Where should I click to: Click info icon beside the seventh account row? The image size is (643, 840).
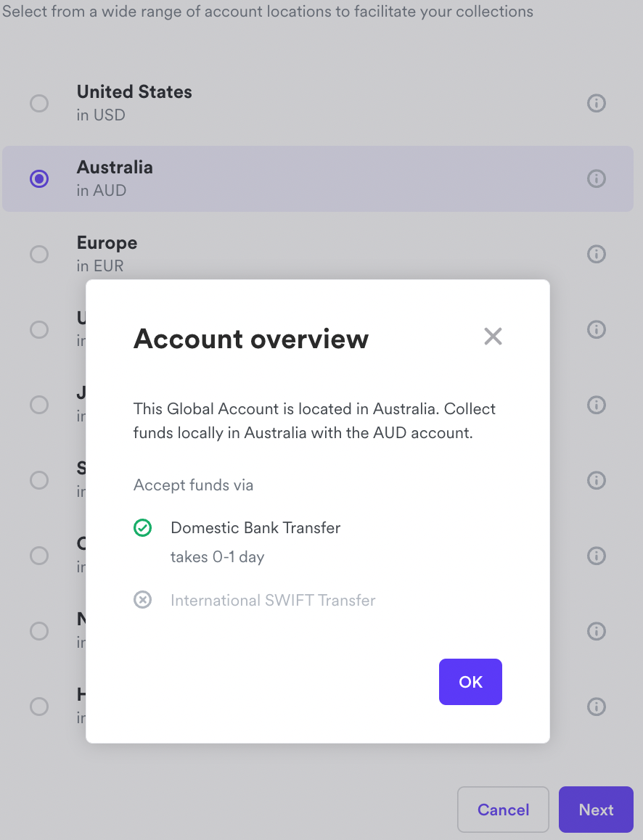coord(597,556)
